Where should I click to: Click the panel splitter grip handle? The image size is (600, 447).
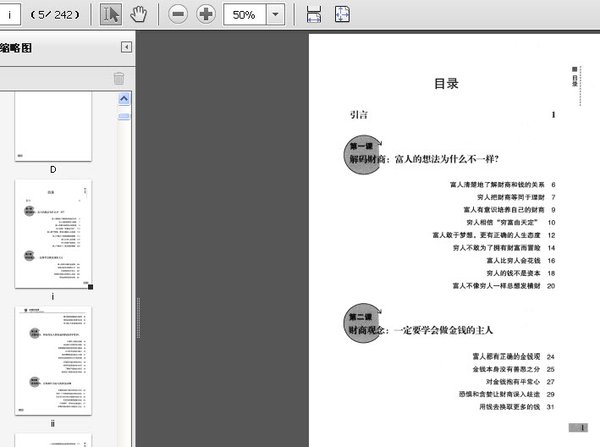coord(138,318)
